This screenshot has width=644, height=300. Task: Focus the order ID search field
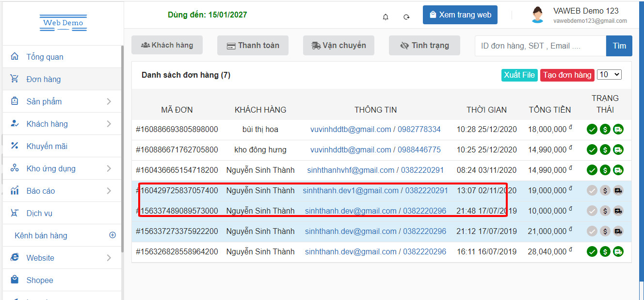(x=540, y=46)
